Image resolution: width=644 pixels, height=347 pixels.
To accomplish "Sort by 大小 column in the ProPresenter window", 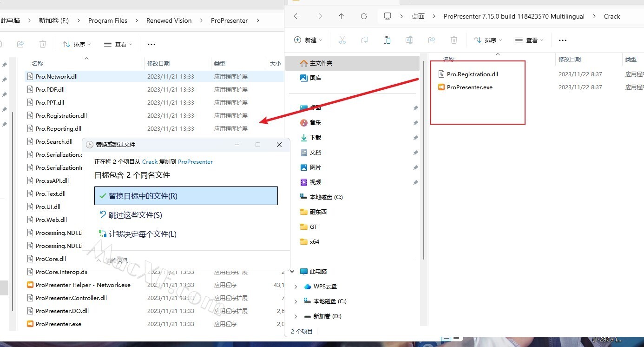I will click(x=275, y=63).
